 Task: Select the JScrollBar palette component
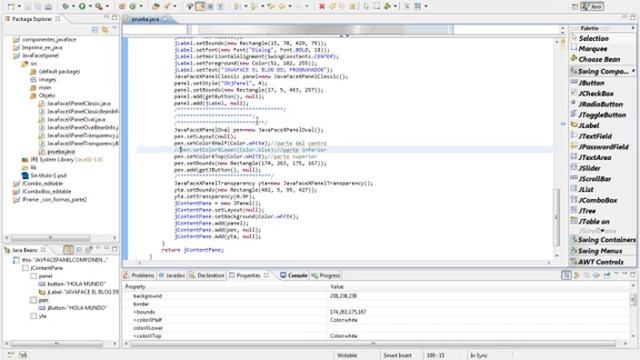pyautogui.click(x=595, y=179)
